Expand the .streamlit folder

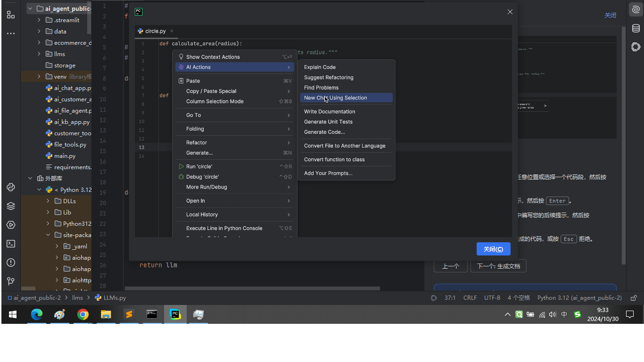(39, 20)
